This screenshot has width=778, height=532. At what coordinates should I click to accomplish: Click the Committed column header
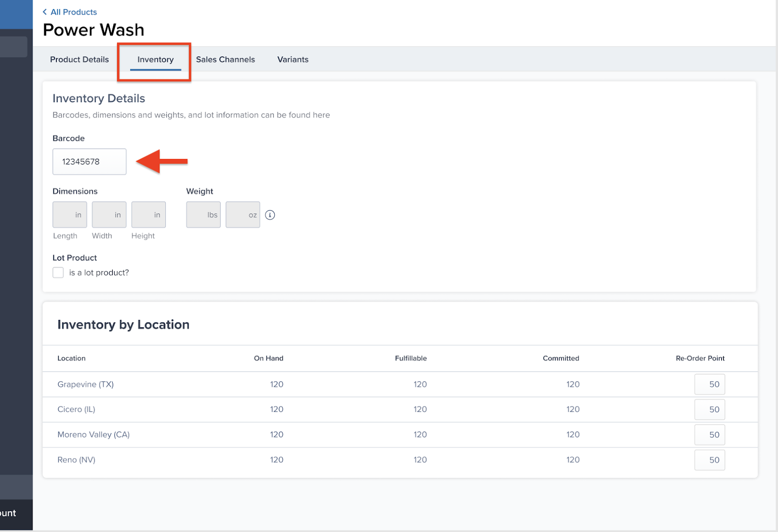tap(561, 358)
